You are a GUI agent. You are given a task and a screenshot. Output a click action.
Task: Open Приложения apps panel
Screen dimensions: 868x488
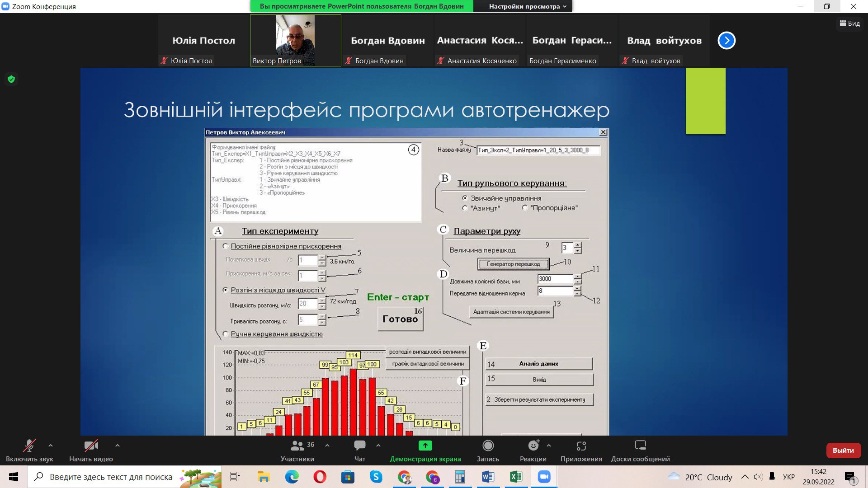[x=581, y=446]
